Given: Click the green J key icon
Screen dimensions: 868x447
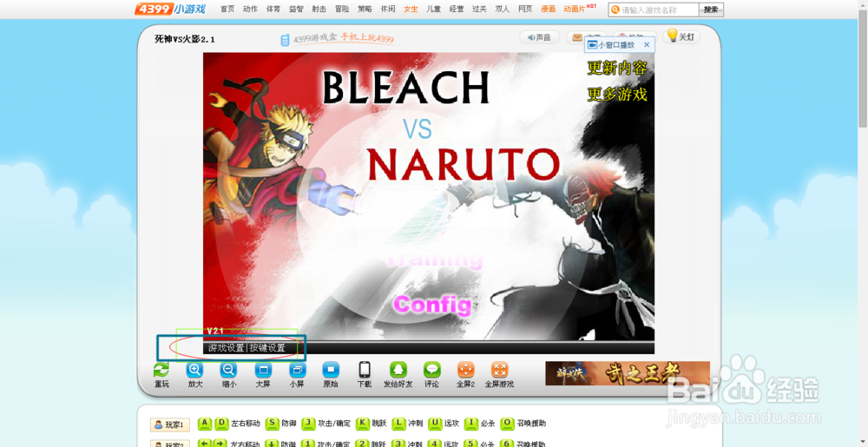Looking at the screenshot, I should pyautogui.click(x=308, y=424).
